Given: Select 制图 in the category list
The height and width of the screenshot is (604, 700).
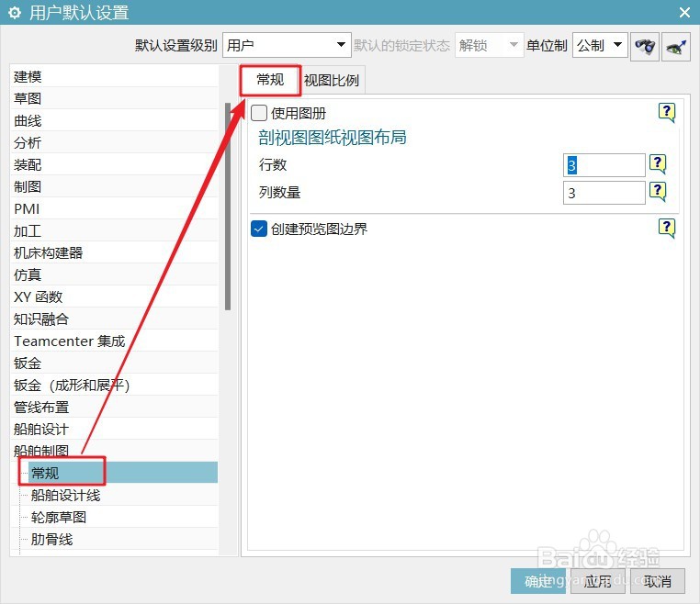Looking at the screenshot, I should (x=114, y=187).
